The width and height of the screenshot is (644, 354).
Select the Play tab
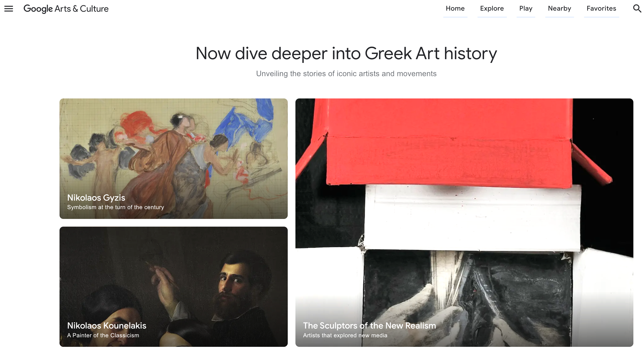click(x=526, y=8)
